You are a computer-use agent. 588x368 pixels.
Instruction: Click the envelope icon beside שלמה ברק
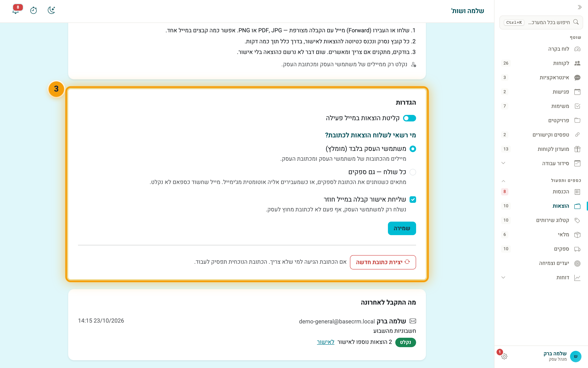click(x=413, y=321)
